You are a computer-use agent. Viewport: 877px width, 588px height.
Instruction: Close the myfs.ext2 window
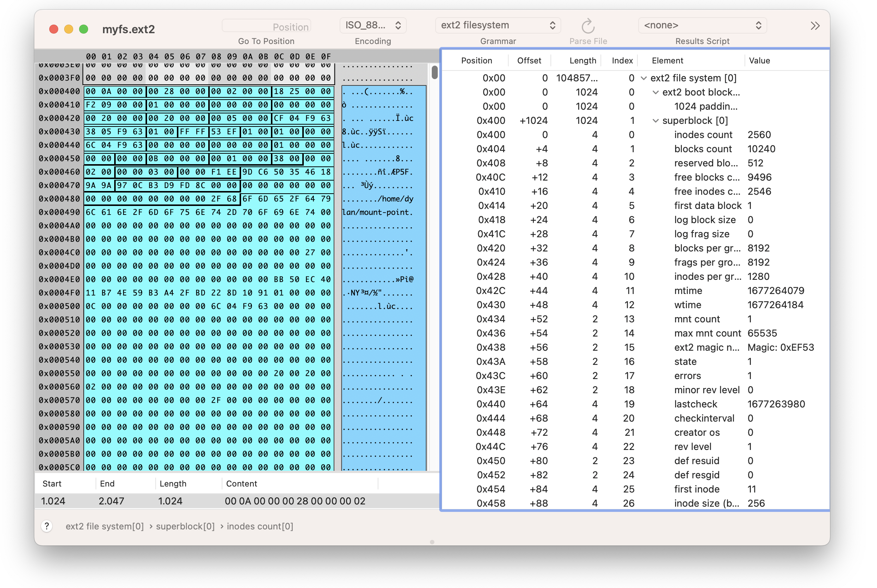pos(54,29)
